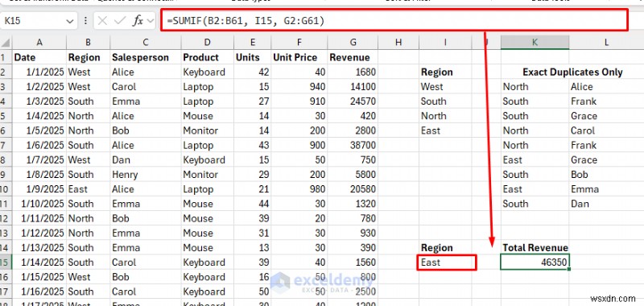Select column K header
Image resolution: width=644 pixels, height=306 pixels.
(535, 43)
